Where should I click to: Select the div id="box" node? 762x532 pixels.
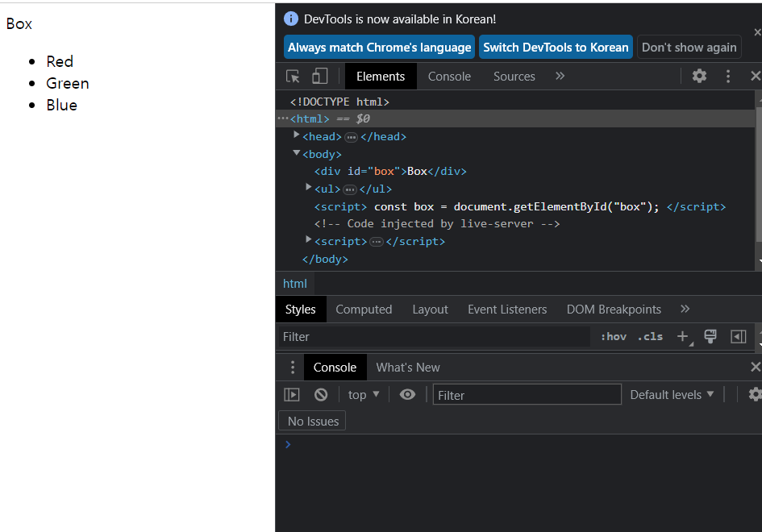390,171
